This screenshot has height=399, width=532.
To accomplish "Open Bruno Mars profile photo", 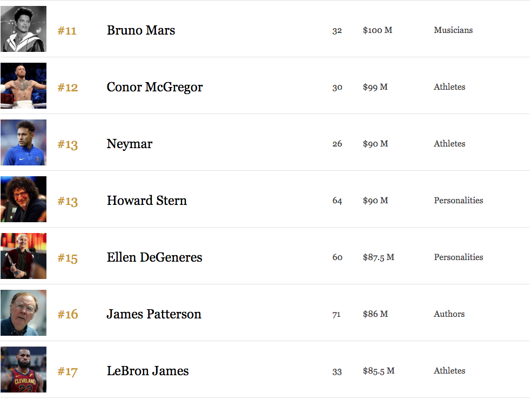I will tap(23, 29).
